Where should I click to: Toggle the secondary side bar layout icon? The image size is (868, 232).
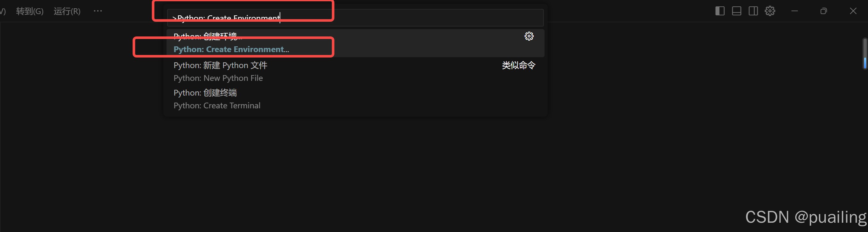753,11
